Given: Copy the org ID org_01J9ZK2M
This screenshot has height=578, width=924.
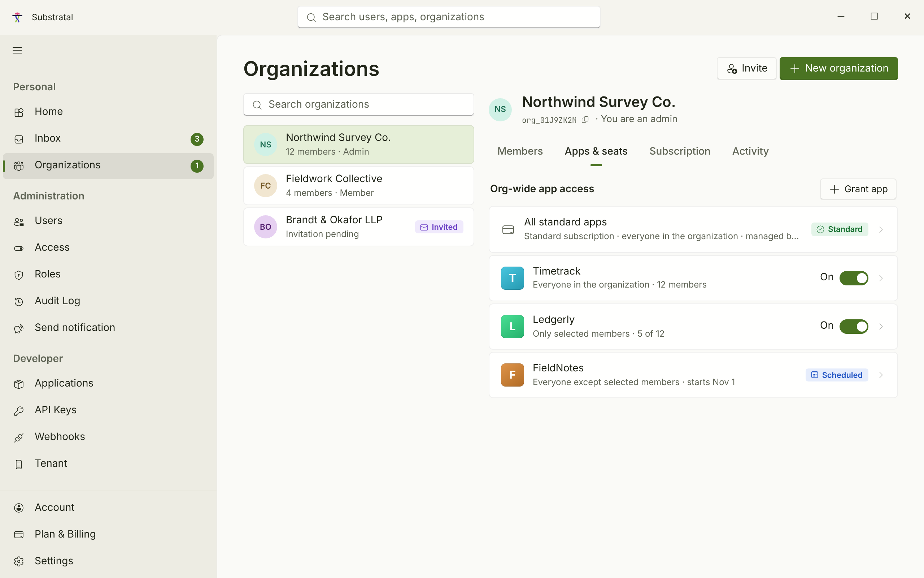Looking at the screenshot, I should [585, 120].
